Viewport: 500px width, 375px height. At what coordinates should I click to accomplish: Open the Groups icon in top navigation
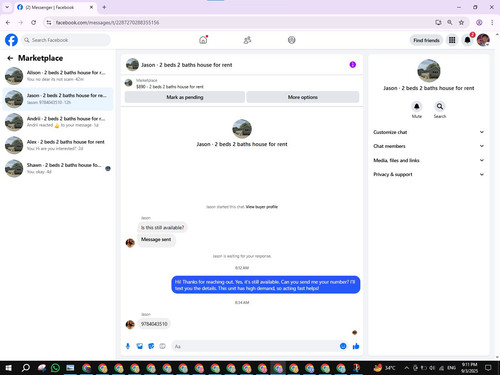[x=291, y=40]
